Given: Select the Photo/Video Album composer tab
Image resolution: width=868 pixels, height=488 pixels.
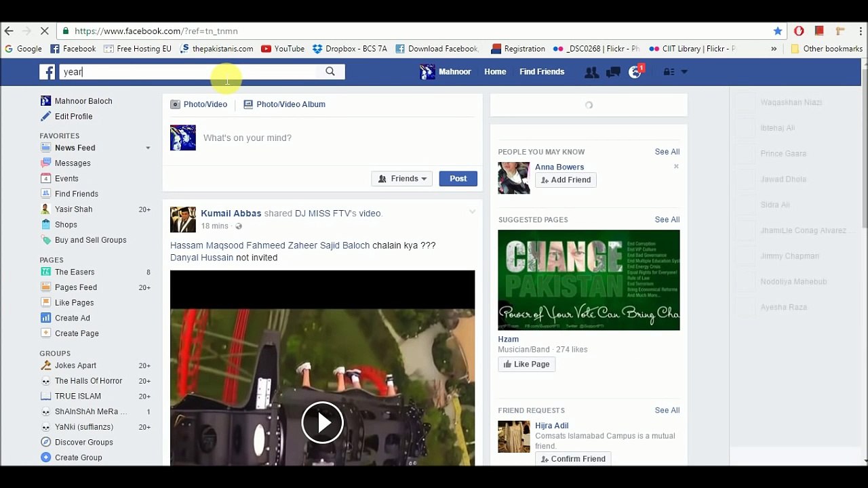Looking at the screenshot, I should [284, 104].
